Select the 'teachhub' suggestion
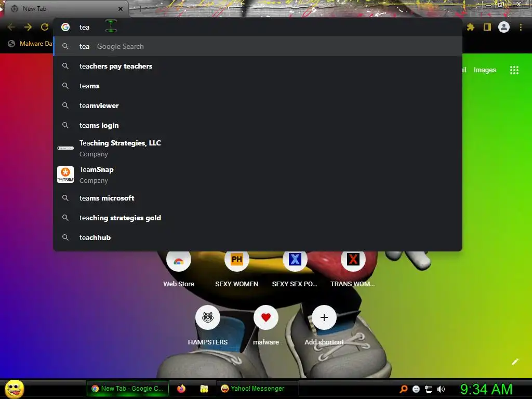The image size is (532, 399). 258,237
